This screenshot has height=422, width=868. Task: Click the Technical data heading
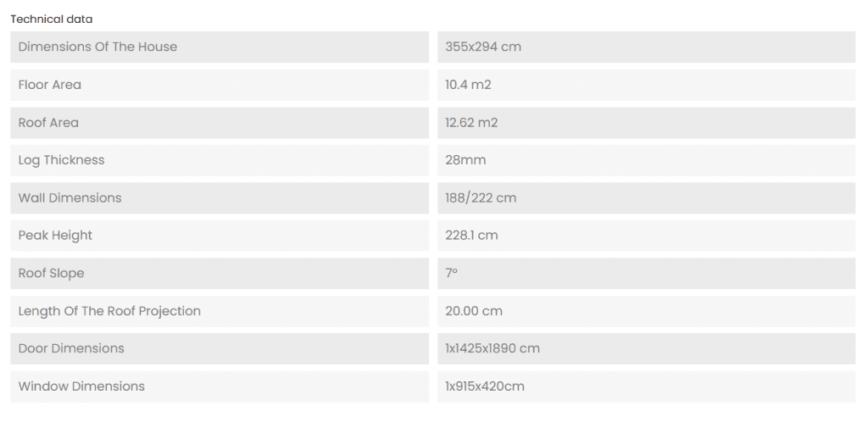(52, 19)
